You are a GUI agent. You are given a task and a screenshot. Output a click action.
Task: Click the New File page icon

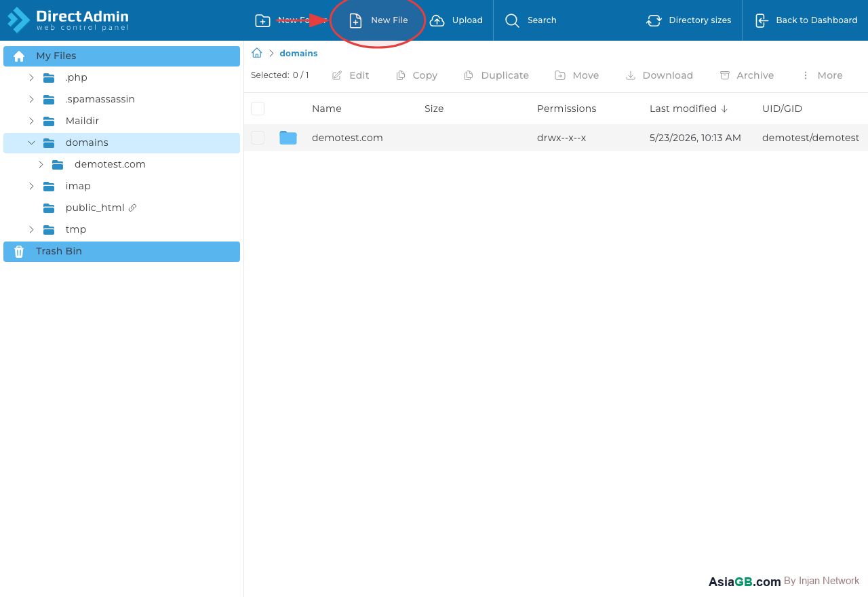355,20
